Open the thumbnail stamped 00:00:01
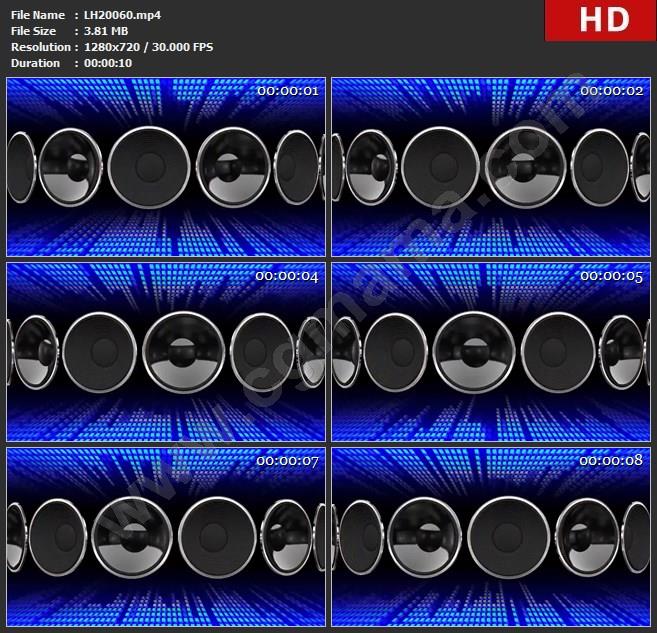Viewport: 657px width, 633px height. [x=166, y=168]
